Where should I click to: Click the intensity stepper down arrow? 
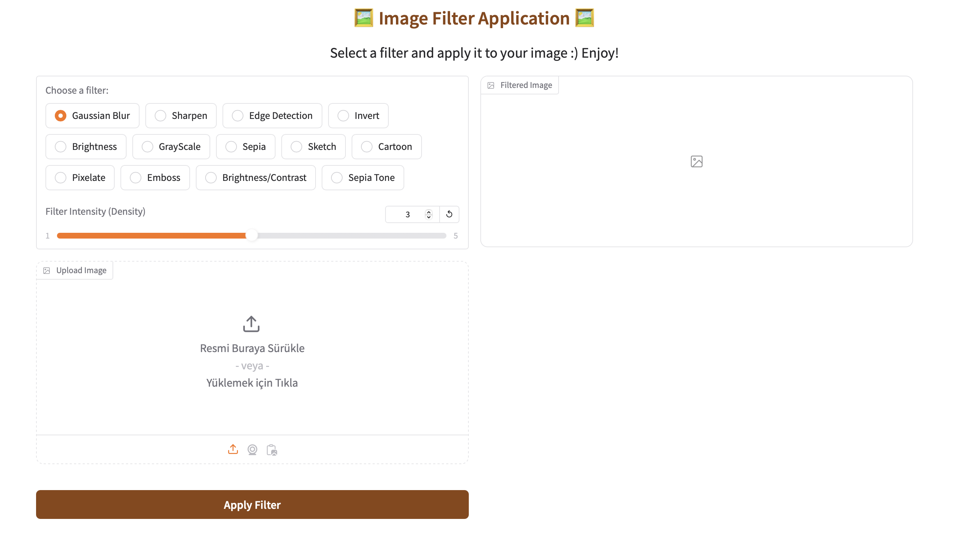[x=428, y=217]
